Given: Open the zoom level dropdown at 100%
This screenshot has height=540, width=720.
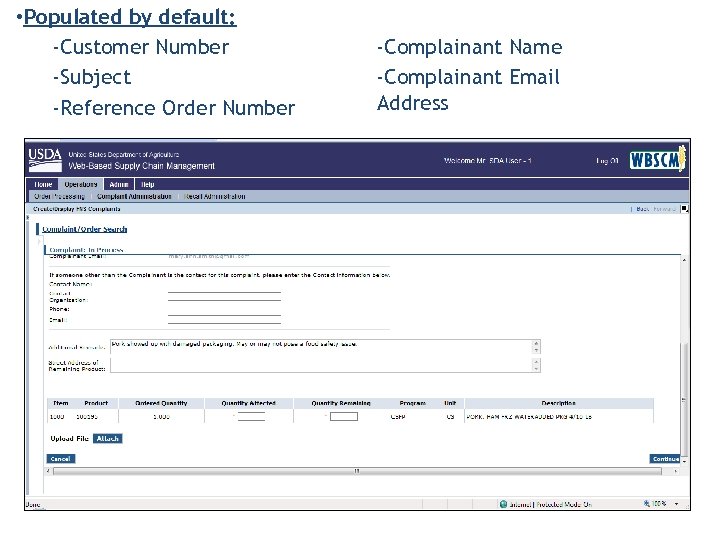Looking at the screenshot, I should (677, 504).
